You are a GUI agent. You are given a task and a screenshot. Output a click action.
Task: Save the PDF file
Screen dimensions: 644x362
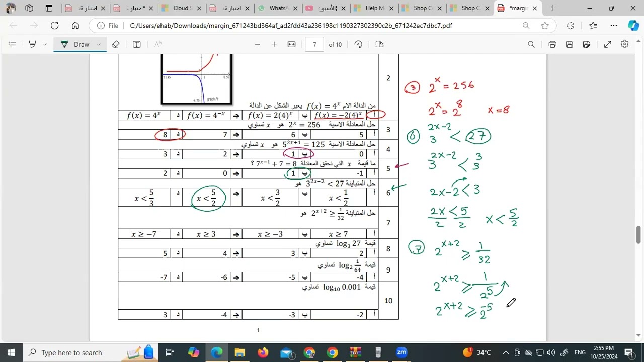[570, 44]
